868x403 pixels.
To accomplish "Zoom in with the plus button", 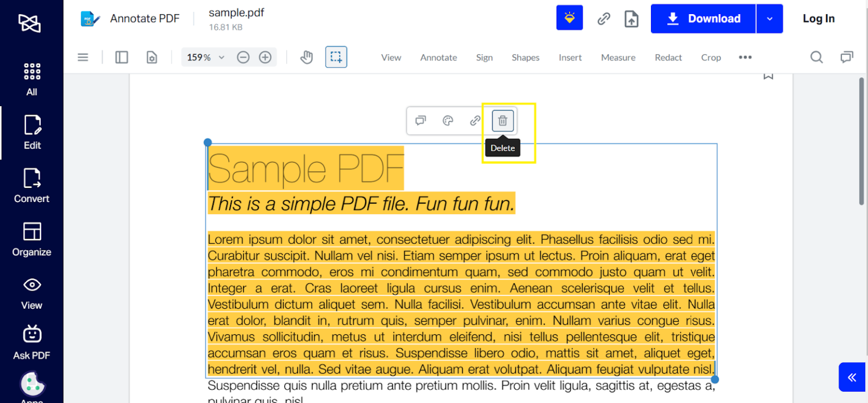I will [265, 56].
